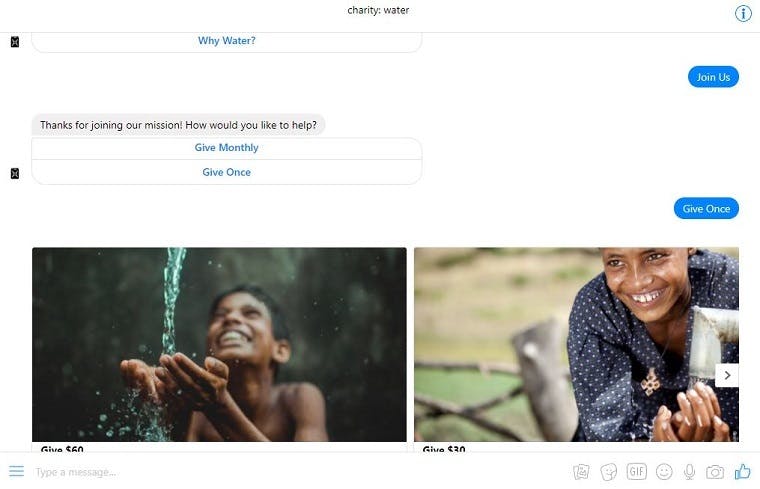Open the smiling woman at tap card

coord(576,345)
